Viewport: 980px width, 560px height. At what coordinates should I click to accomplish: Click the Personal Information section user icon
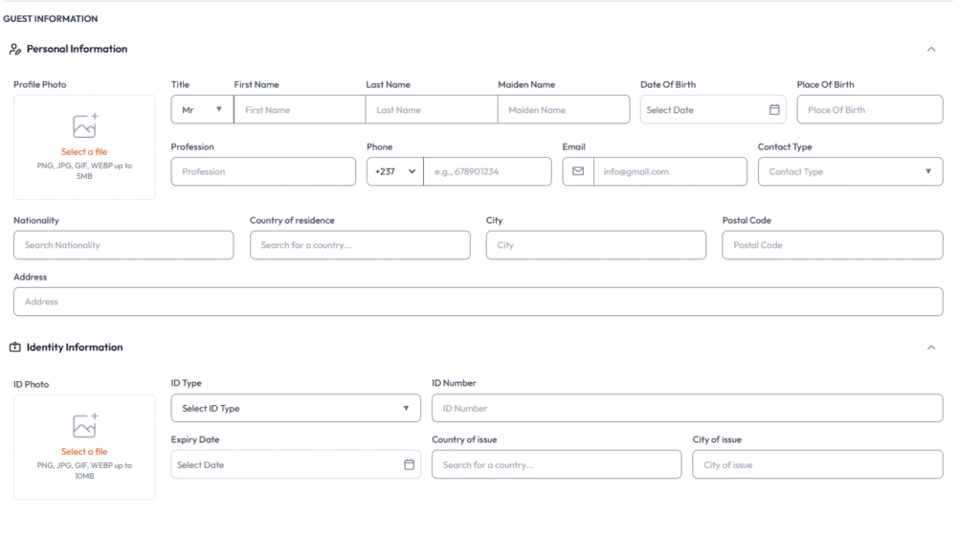pos(15,50)
